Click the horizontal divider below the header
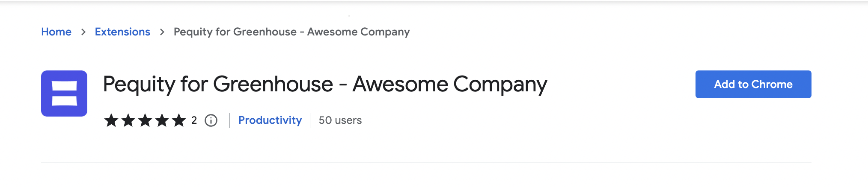The height and width of the screenshot is (187, 868). click(426, 162)
